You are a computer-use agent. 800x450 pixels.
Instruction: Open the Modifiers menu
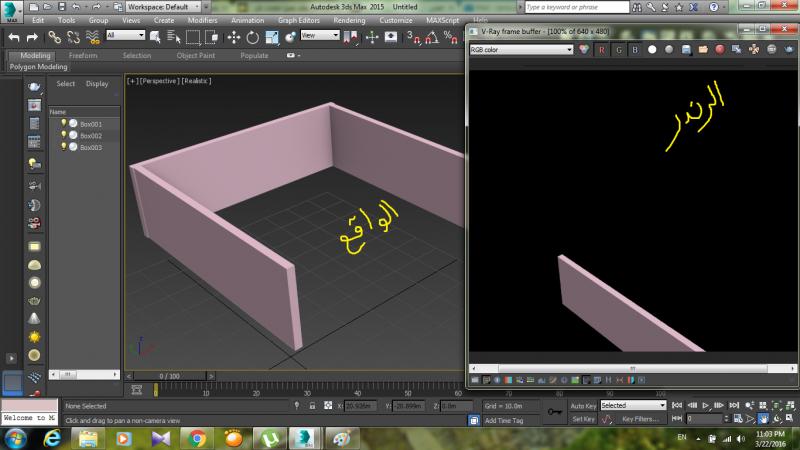(x=202, y=20)
